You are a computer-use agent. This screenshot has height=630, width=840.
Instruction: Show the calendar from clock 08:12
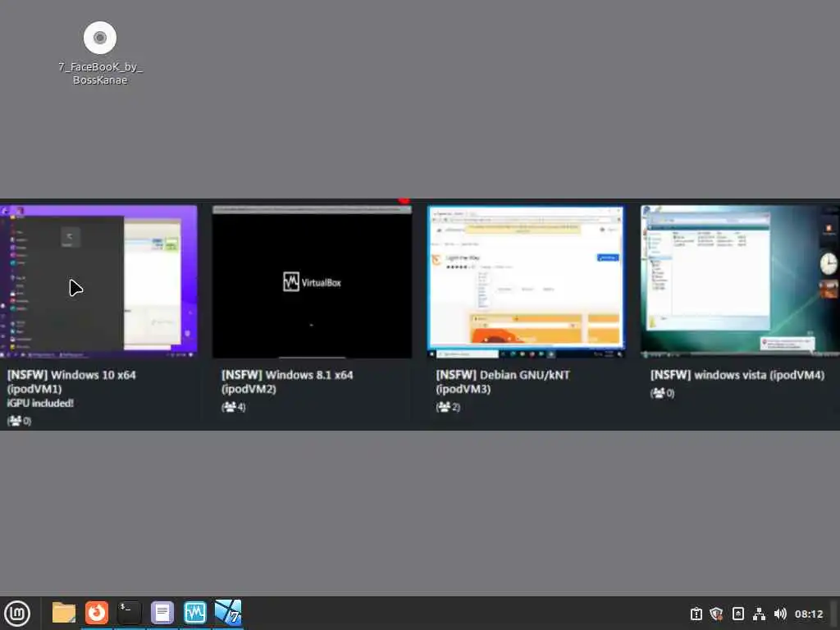(x=808, y=614)
